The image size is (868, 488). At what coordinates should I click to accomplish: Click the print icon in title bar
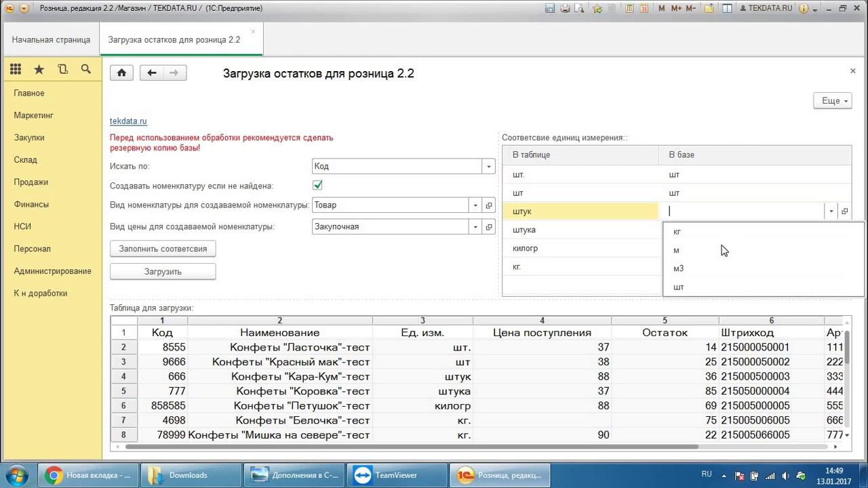point(565,8)
